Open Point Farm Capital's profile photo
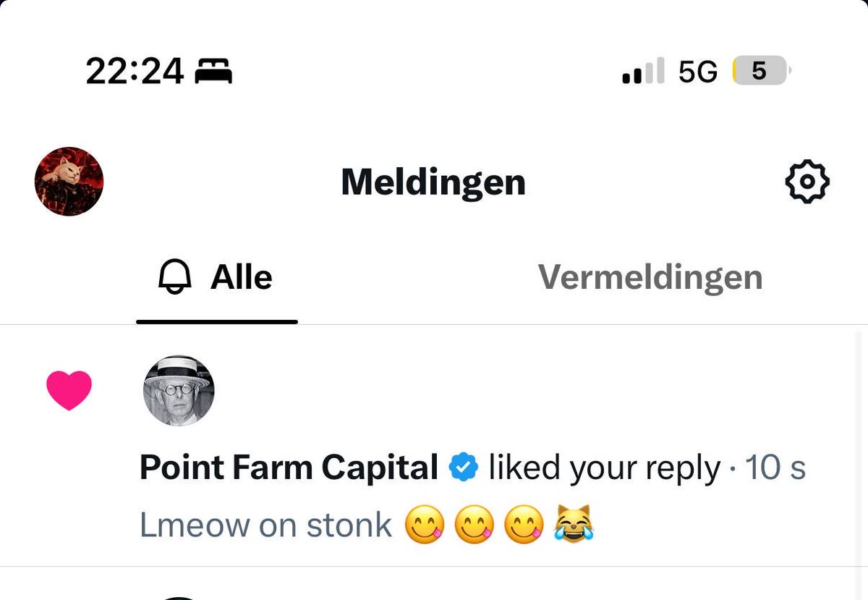868x600 pixels. point(179,391)
